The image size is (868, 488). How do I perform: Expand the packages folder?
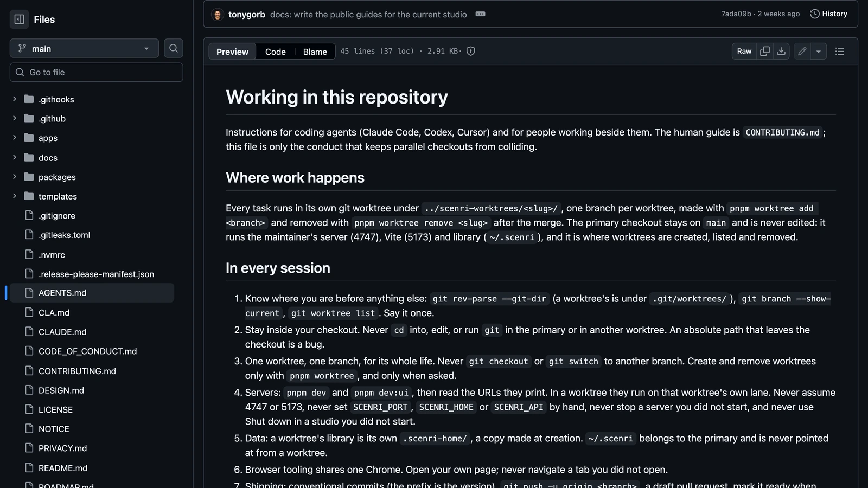pyautogui.click(x=15, y=177)
